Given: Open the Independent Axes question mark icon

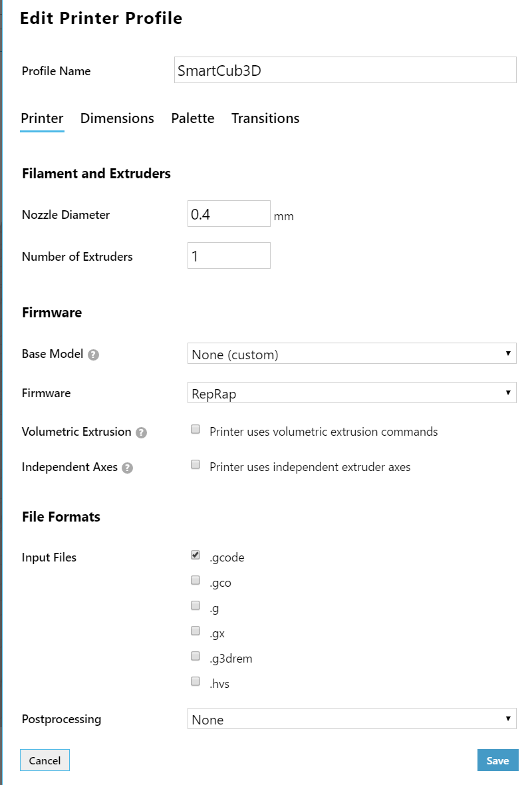Looking at the screenshot, I should click(x=127, y=468).
